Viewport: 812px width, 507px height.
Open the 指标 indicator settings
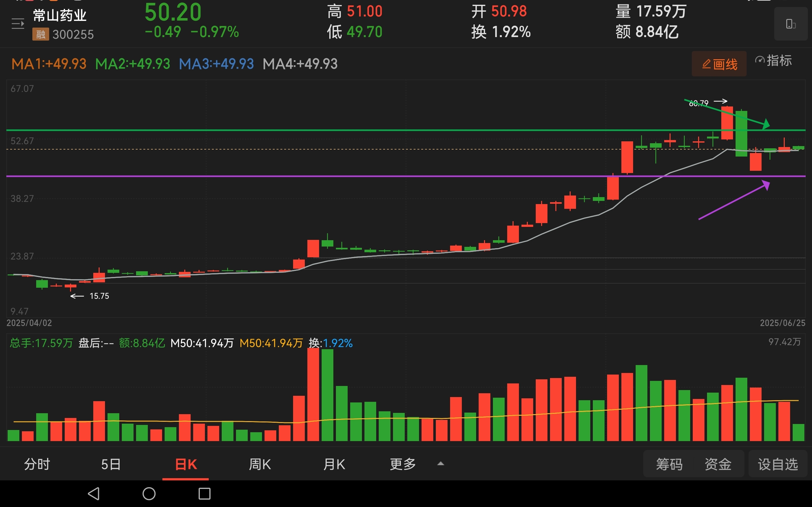tap(773, 61)
